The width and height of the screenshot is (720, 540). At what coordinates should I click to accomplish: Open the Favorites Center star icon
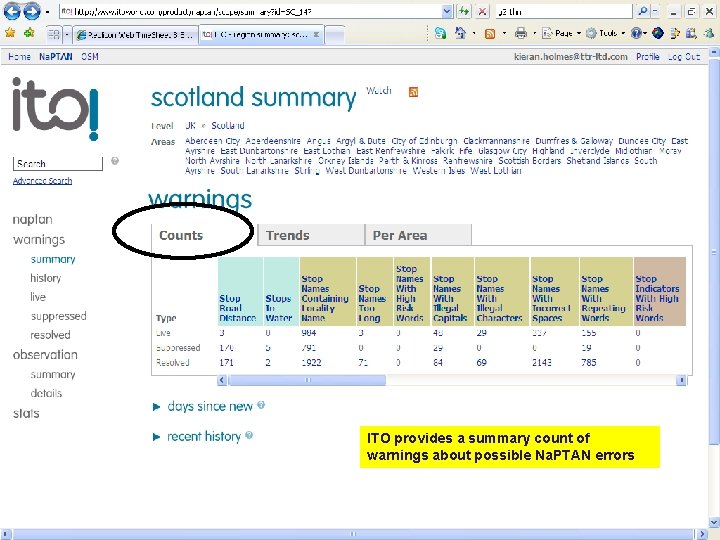click(x=10, y=33)
